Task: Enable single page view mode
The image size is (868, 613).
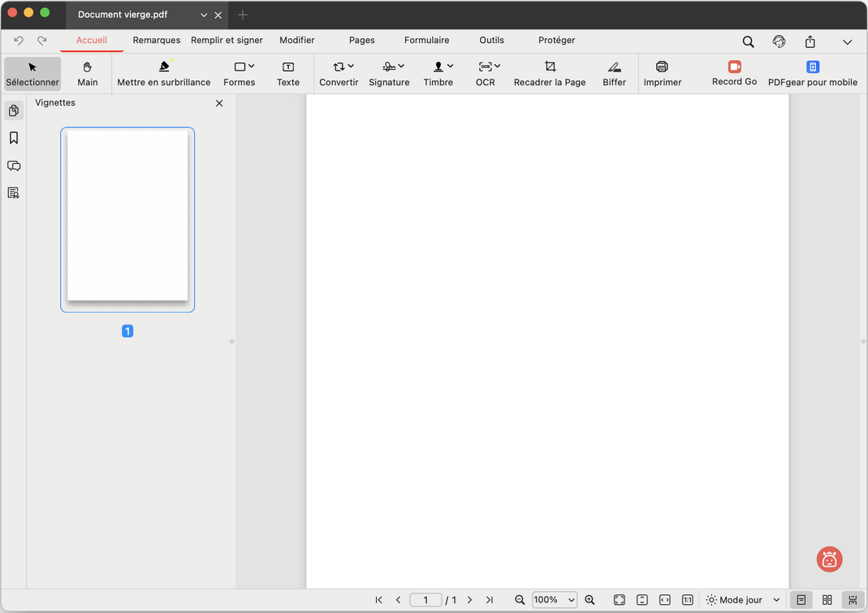Action: pos(801,600)
